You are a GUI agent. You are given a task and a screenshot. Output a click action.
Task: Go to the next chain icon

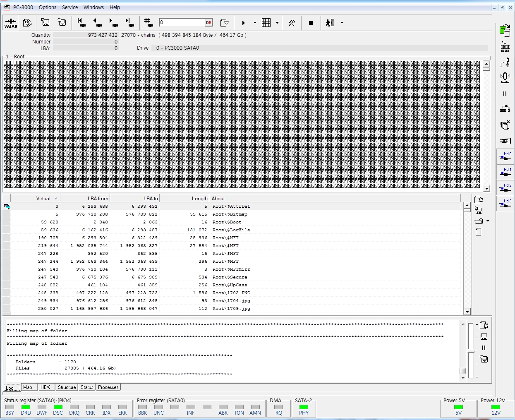[113, 22]
